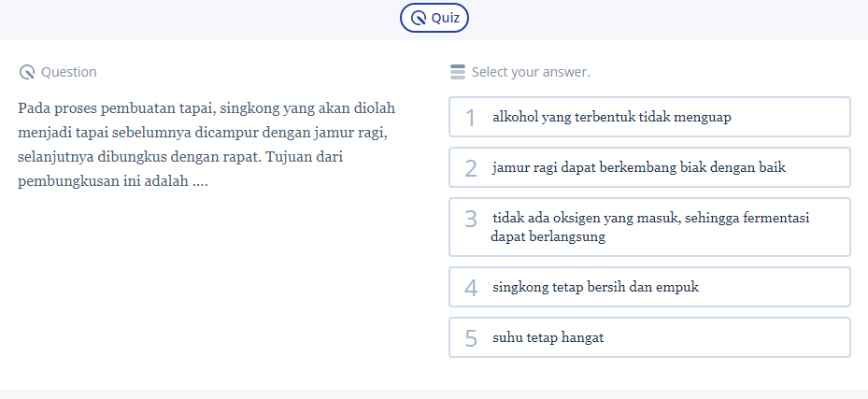Click the 'pembungkusan ini adalah ....' line
Image resolution: width=868 pixels, height=399 pixels.
click(x=113, y=180)
